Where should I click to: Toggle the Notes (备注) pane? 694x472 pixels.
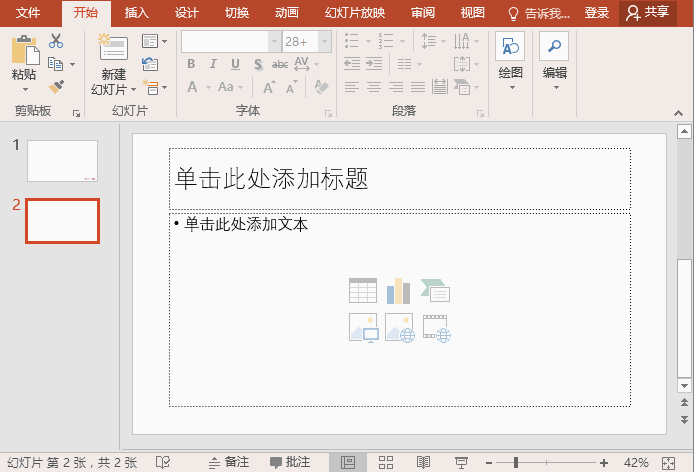229,462
